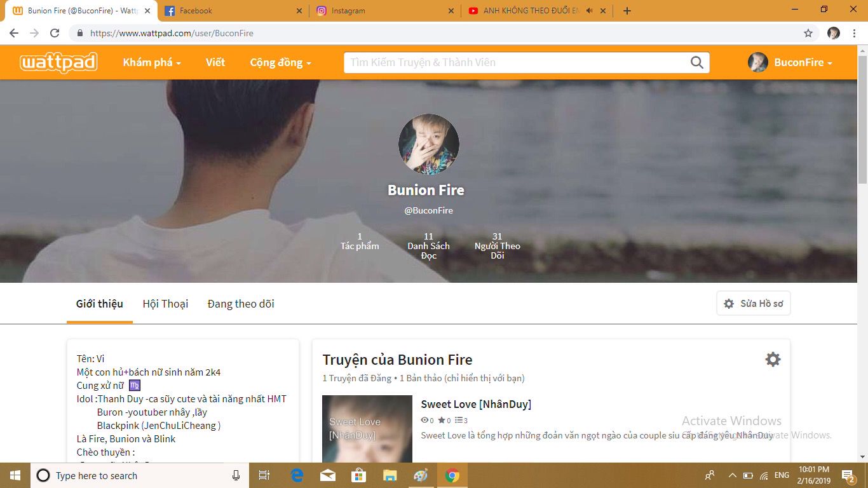Click the Wi-Fi network tray icon
This screenshot has height=488, width=868.
pos(764,475)
